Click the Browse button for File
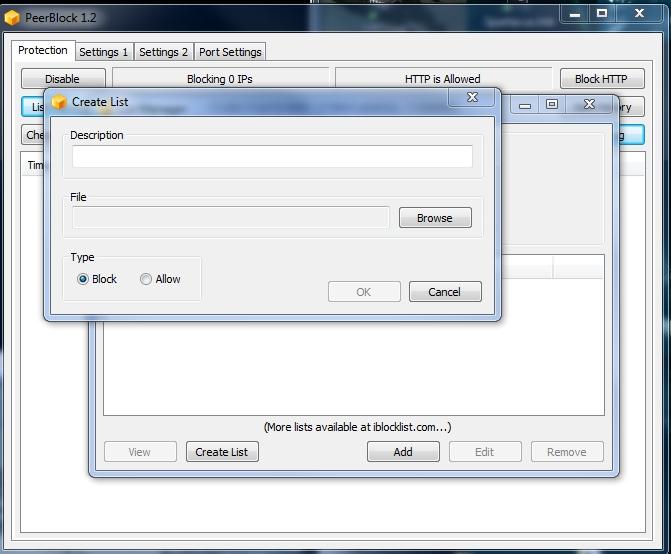Screen dimensions: 671x554 pyautogui.click(x=435, y=218)
